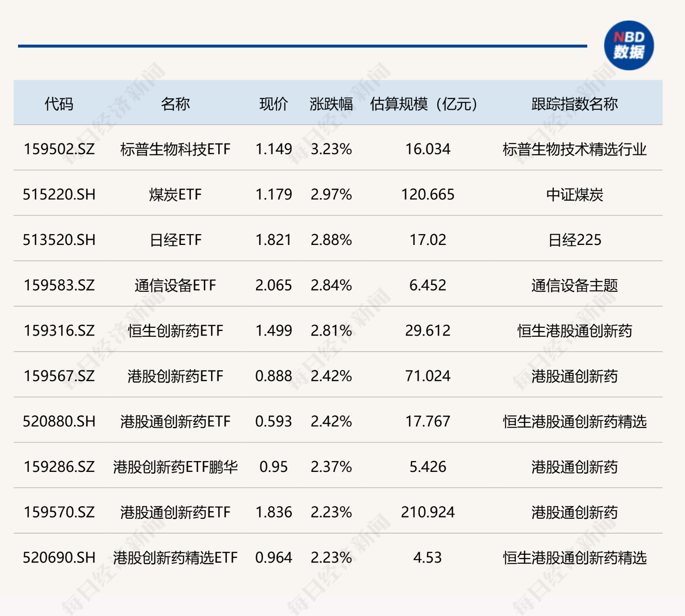This screenshot has width=685, height=616.
Task: Click the 跟踪指数名称 column header
Action: point(574,104)
